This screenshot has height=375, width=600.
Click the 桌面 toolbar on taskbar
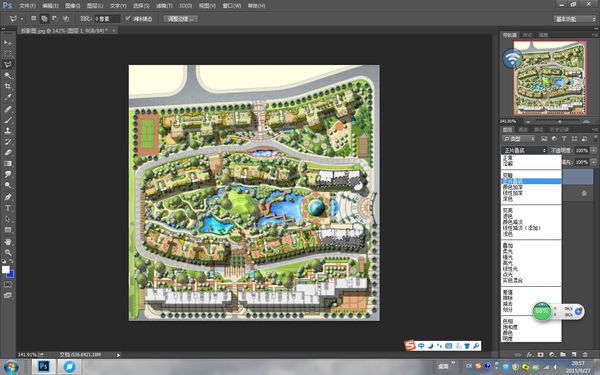click(443, 367)
